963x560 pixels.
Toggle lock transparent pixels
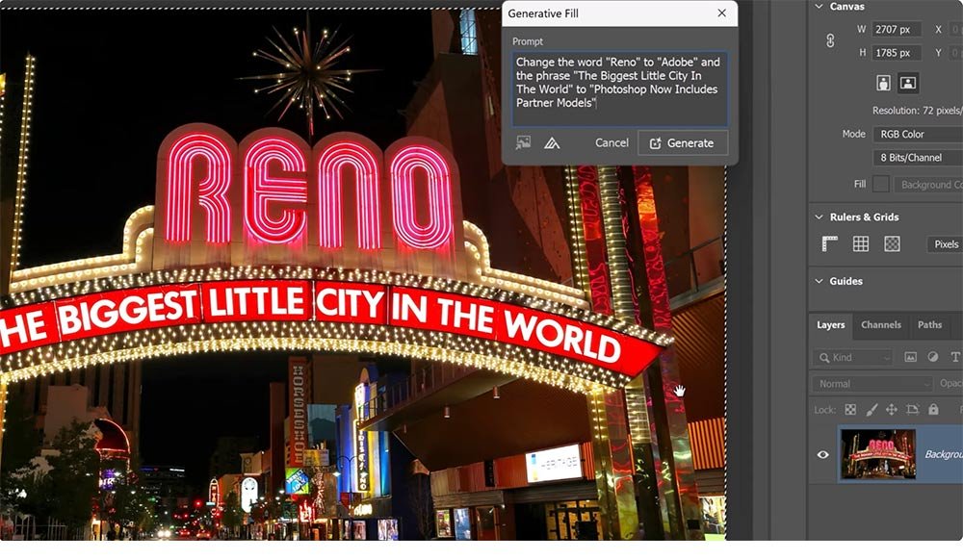[x=850, y=410]
